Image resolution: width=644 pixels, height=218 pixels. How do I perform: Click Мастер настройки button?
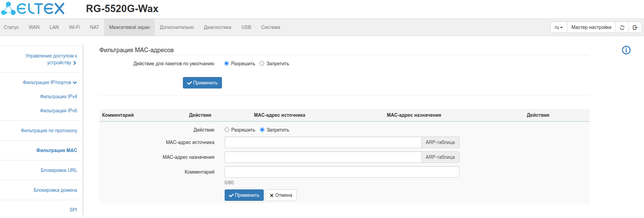591,28
